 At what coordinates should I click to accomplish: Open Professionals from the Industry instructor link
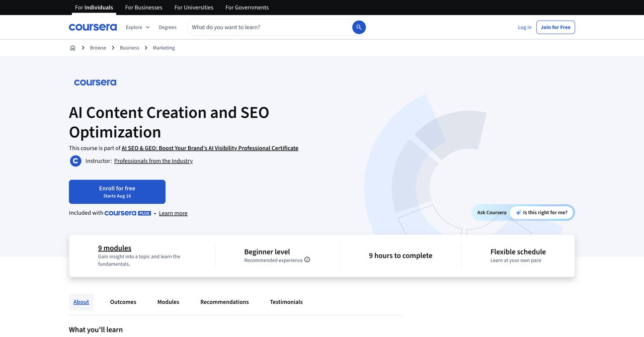pos(153,161)
